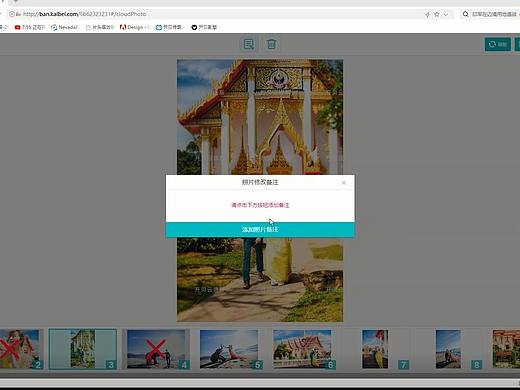The image size is (520, 390).
Task: Select highlighted thumbnail number 3
Action: 83,349
